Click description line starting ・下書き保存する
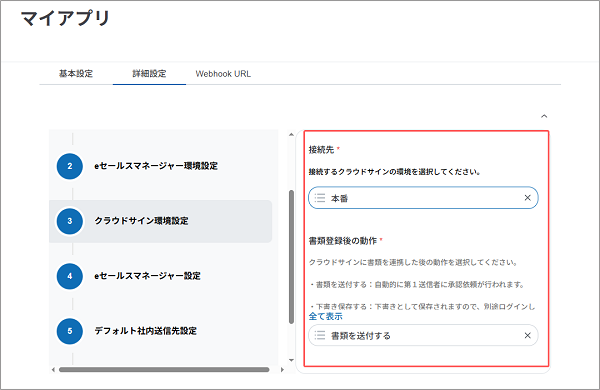 [422, 307]
